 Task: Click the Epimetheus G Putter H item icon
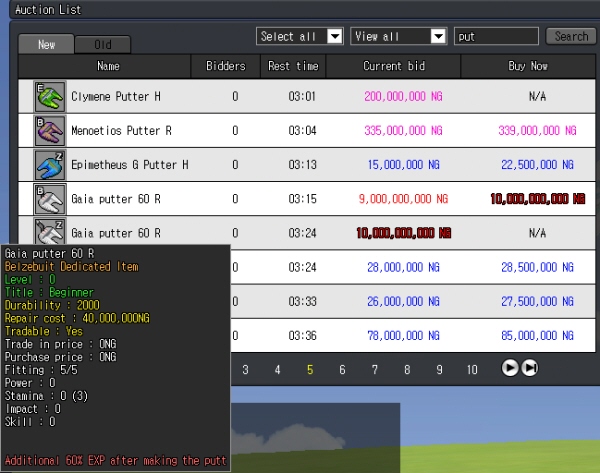(50, 165)
